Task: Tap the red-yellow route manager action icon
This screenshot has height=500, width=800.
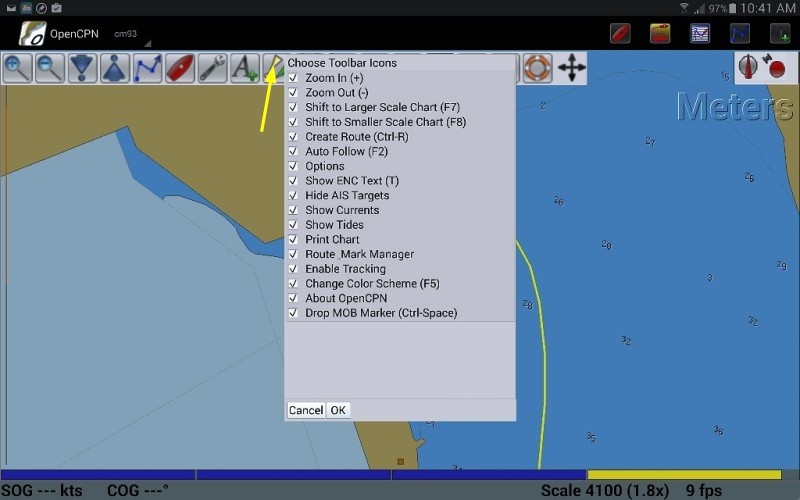Action: (x=660, y=34)
